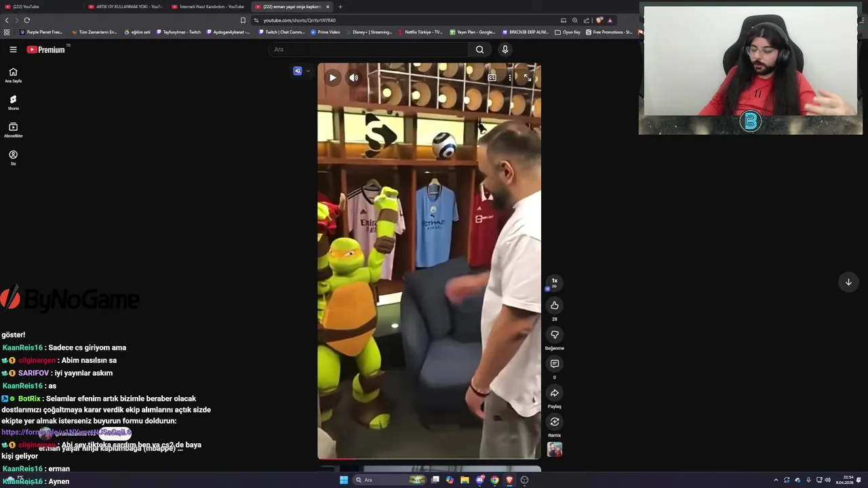Expand the dropdown arrow next to extension icon

tap(308, 71)
